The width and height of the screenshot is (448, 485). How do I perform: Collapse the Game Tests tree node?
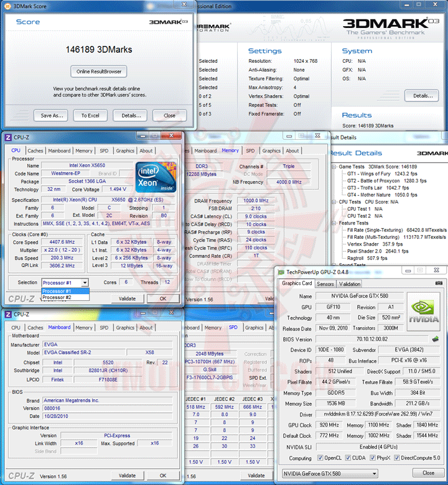click(334, 167)
